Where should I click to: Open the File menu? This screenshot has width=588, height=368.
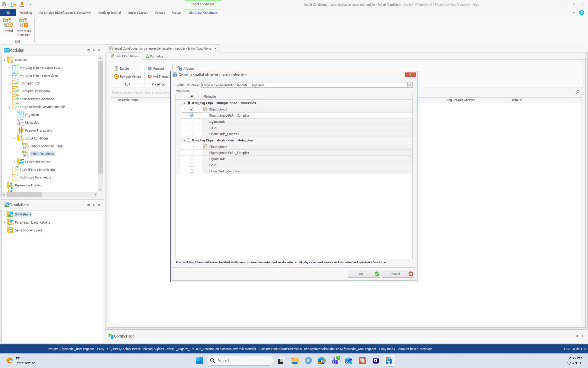[8, 13]
